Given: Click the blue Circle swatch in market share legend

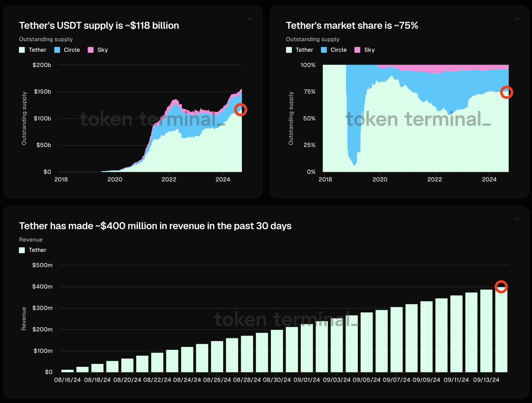Looking at the screenshot, I should point(324,50).
